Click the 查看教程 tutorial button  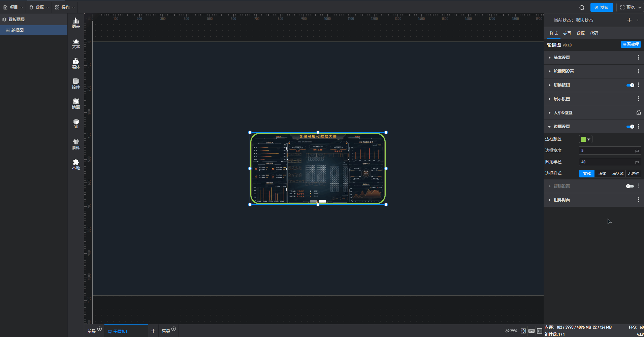point(631,44)
